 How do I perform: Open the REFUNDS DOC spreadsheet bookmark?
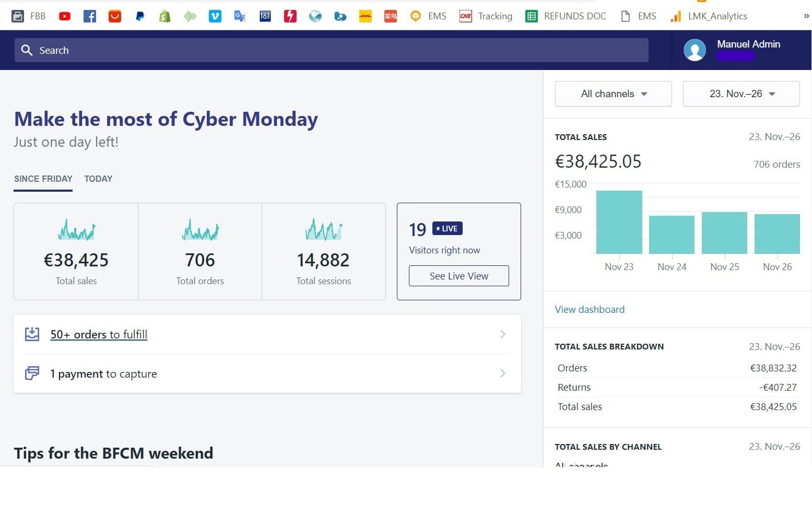click(566, 16)
